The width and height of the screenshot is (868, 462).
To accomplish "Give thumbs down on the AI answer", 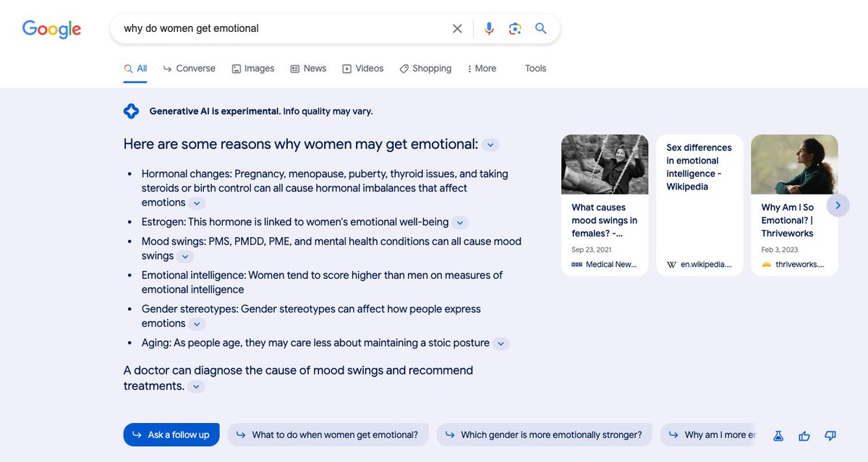I will point(830,435).
